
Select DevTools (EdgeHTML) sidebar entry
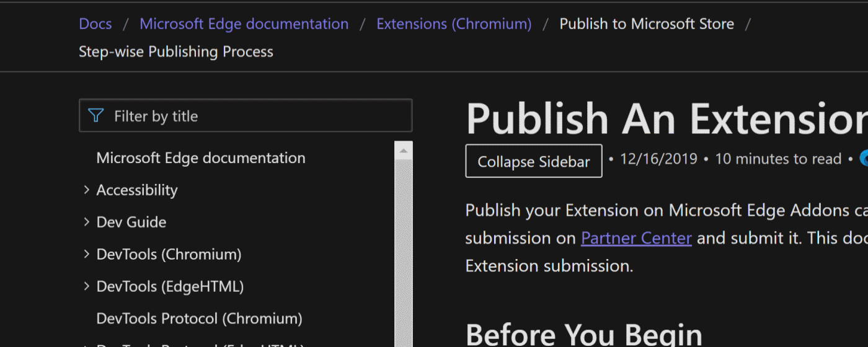tap(170, 286)
